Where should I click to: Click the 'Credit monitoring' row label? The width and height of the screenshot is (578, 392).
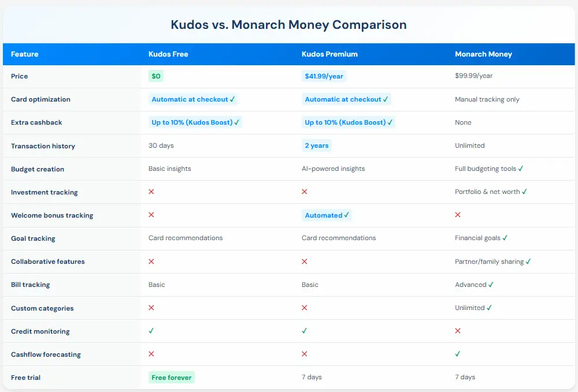pos(40,331)
